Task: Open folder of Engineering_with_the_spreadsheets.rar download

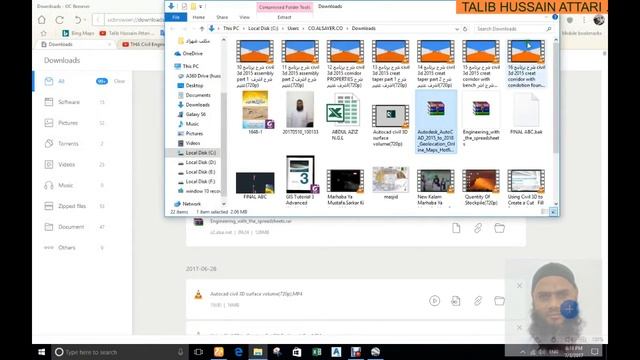Action: click(499, 228)
